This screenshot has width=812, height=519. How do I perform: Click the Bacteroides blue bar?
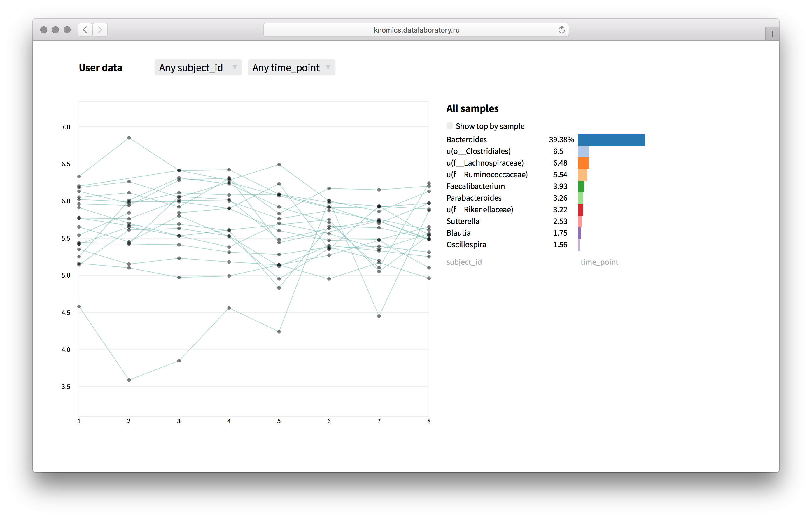[x=611, y=140]
